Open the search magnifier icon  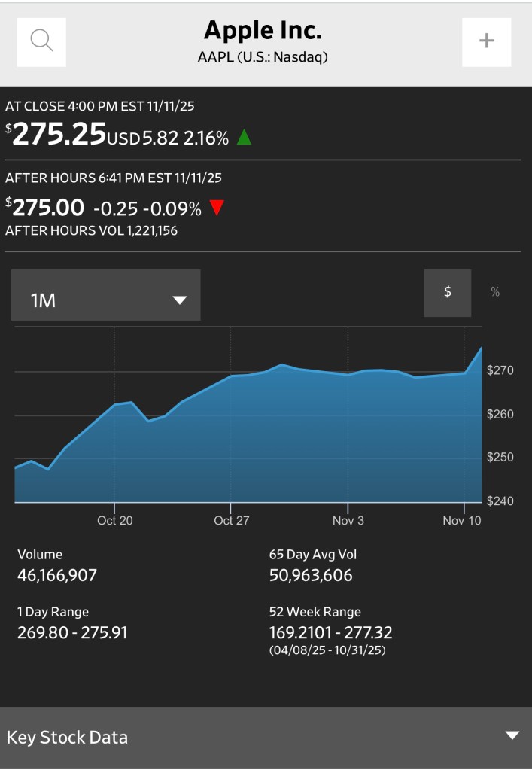pos(41,41)
